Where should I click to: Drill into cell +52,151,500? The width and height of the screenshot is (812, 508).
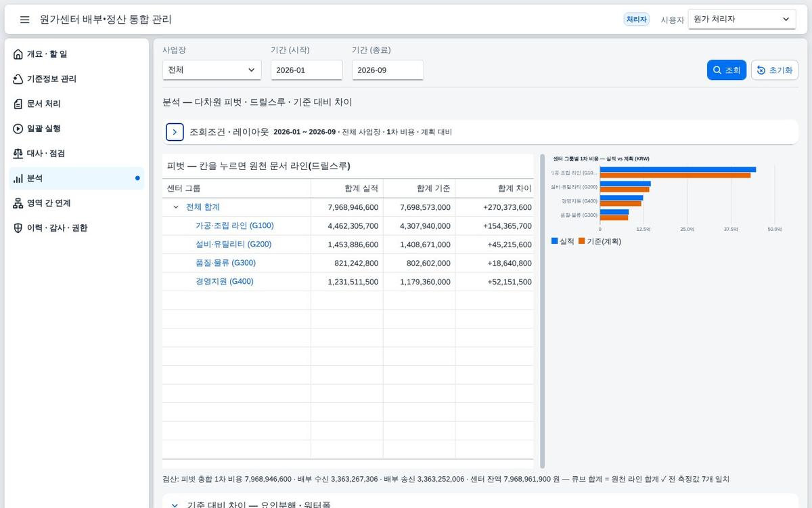point(495,281)
